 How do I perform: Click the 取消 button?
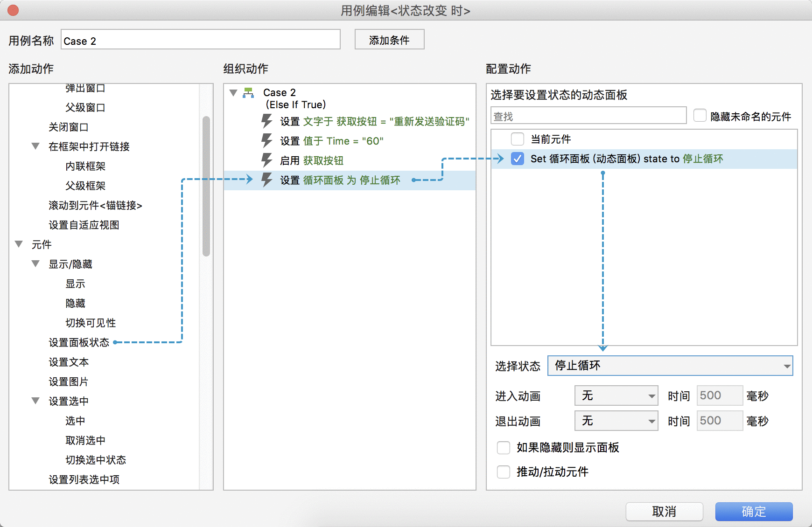tap(664, 512)
